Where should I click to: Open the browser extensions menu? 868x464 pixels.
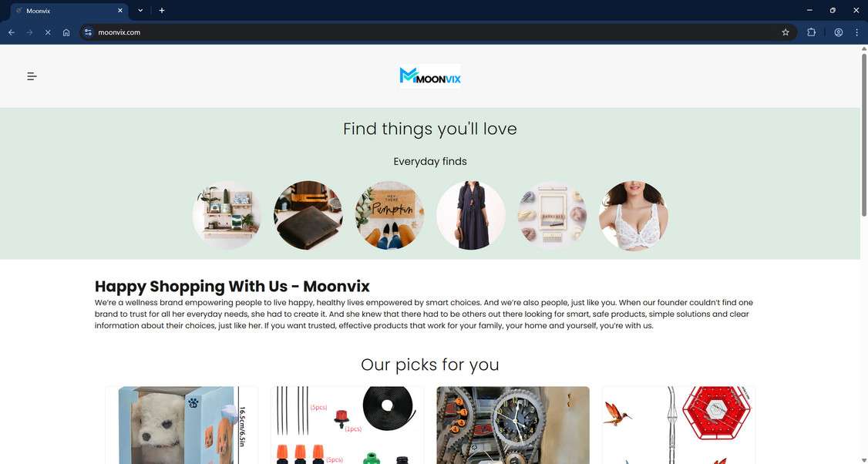[811, 32]
